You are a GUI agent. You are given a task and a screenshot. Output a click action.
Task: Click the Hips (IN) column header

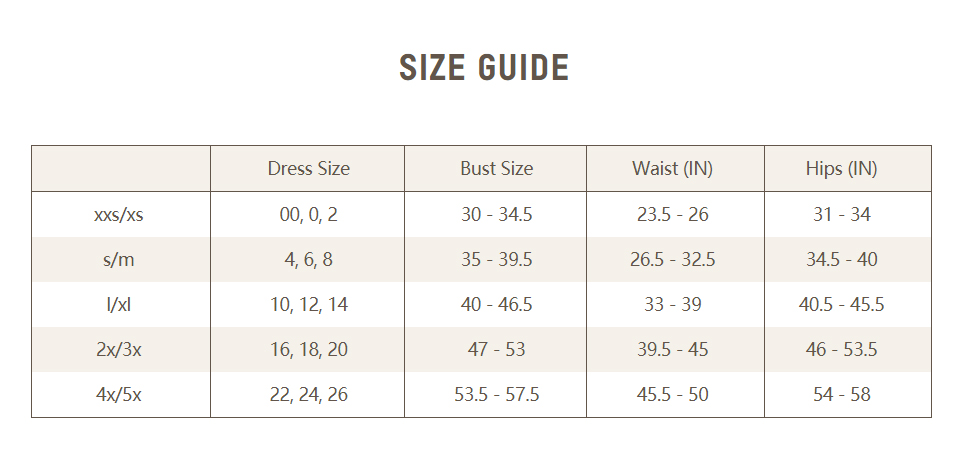click(x=841, y=169)
